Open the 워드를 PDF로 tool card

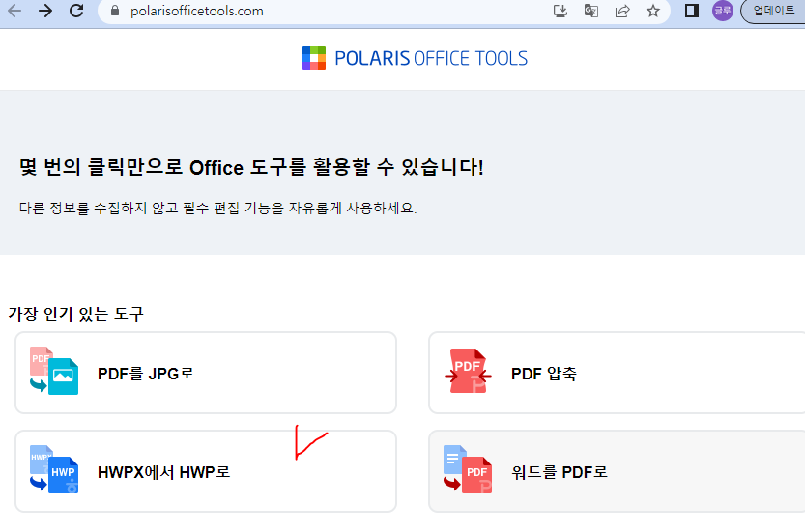(617, 471)
